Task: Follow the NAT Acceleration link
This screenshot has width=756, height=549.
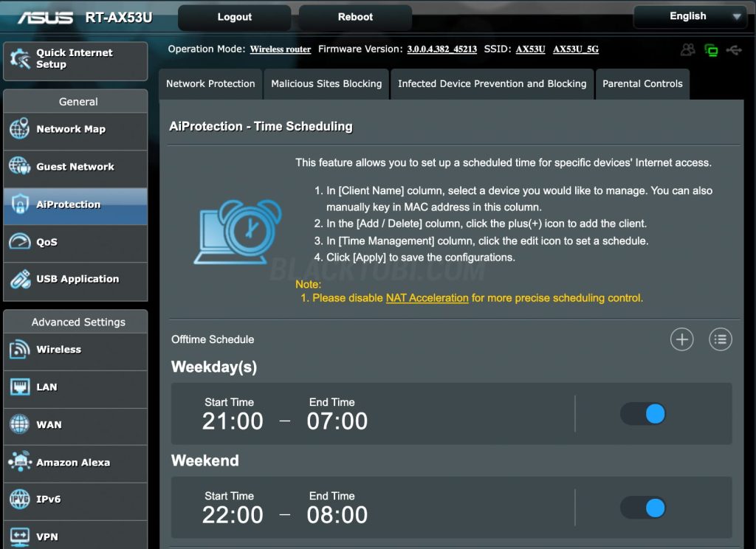Action: pyautogui.click(x=427, y=298)
